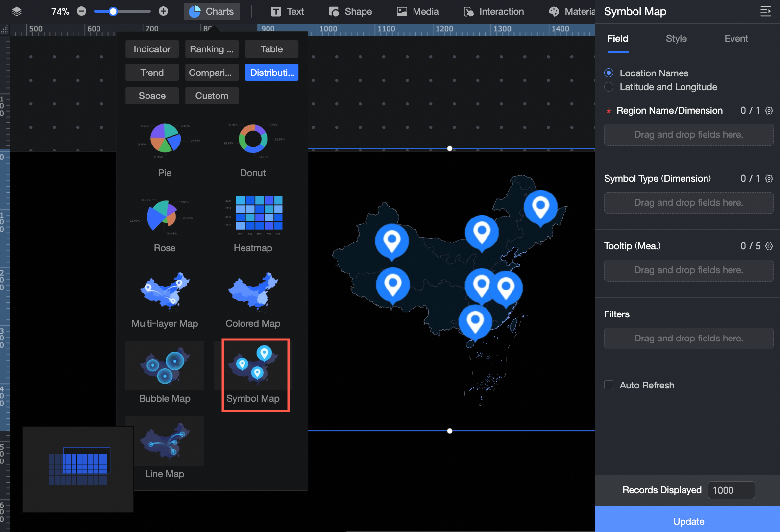Select the Distribution chart category

[x=271, y=73]
